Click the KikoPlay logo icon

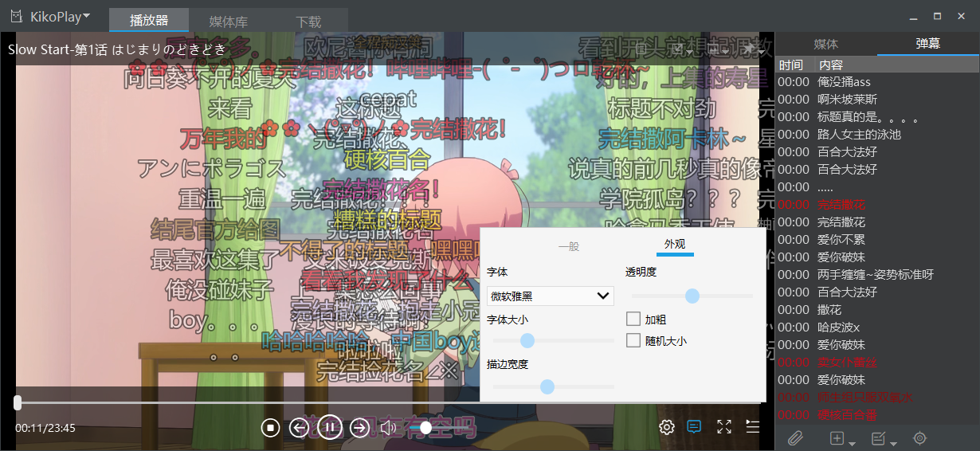16,16
